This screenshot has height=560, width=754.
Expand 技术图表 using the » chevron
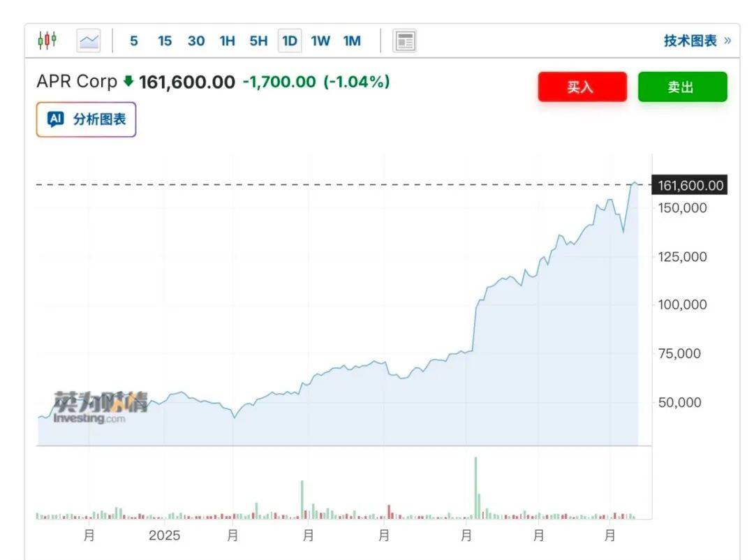(x=726, y=41)
